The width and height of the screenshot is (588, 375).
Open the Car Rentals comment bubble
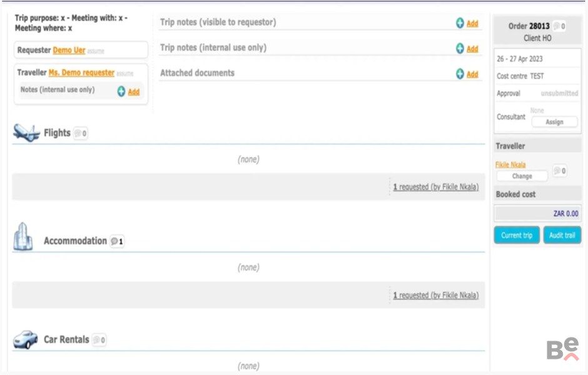click(99, 340)
